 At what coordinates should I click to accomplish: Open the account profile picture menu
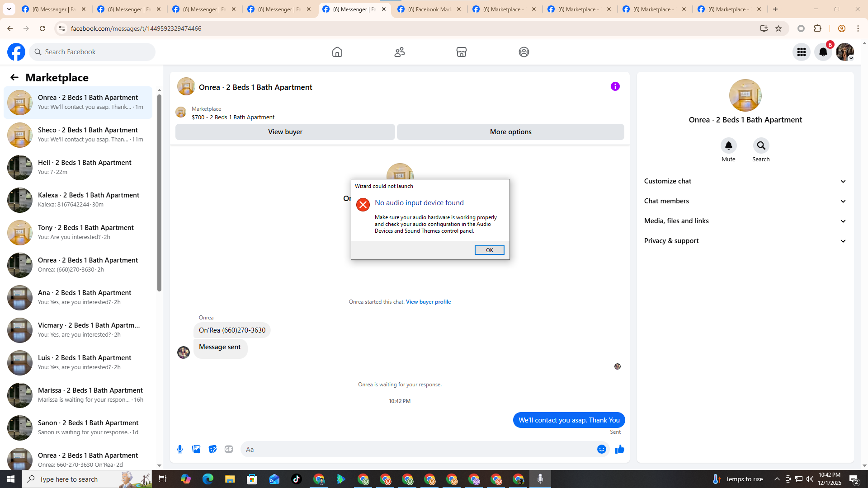(x=845, y=52)
